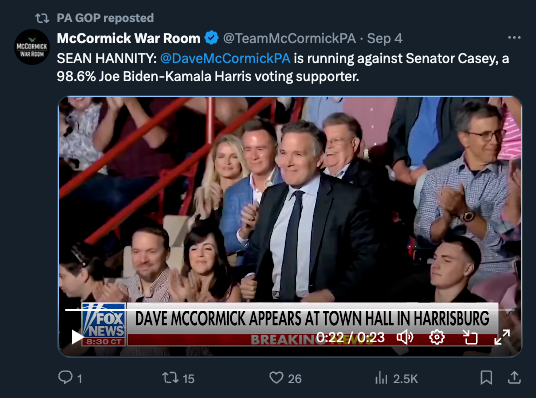Open @DaveMcCormickPA mention link

coord(225,58)
